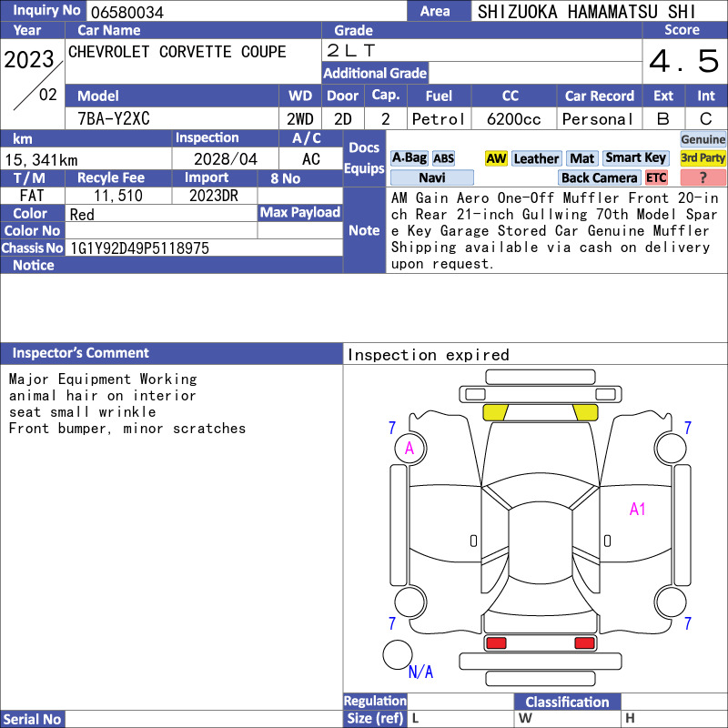This screenshot has width=728, height=728.
Task: Click exterior grade B
Action: [663, 119]
